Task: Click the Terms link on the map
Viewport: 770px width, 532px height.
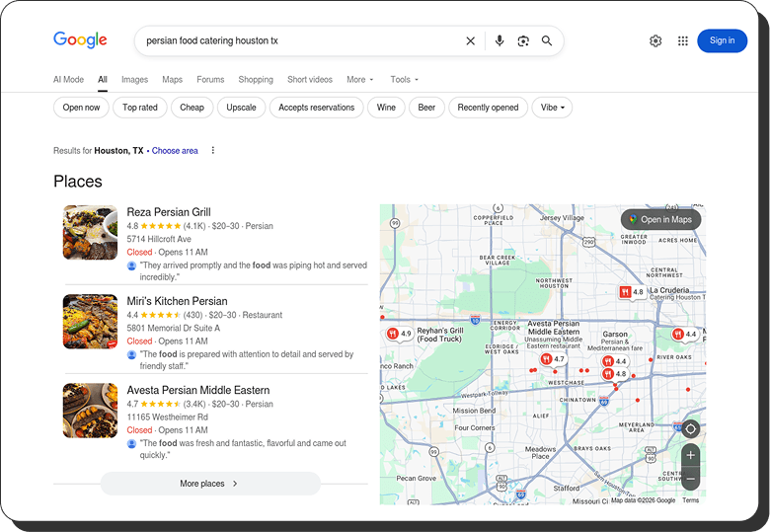Action: point(690,500)
